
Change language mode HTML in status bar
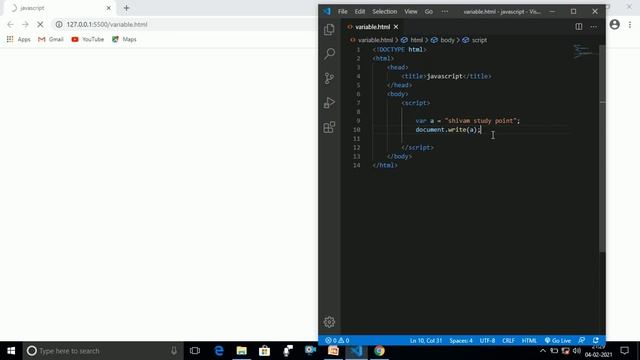(529, 340)
